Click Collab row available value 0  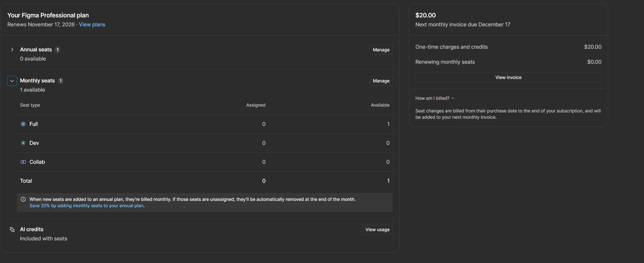388,162
